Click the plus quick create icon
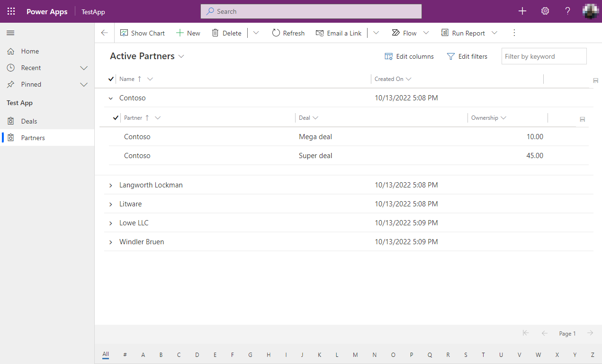602x364 pixels. 522,11
